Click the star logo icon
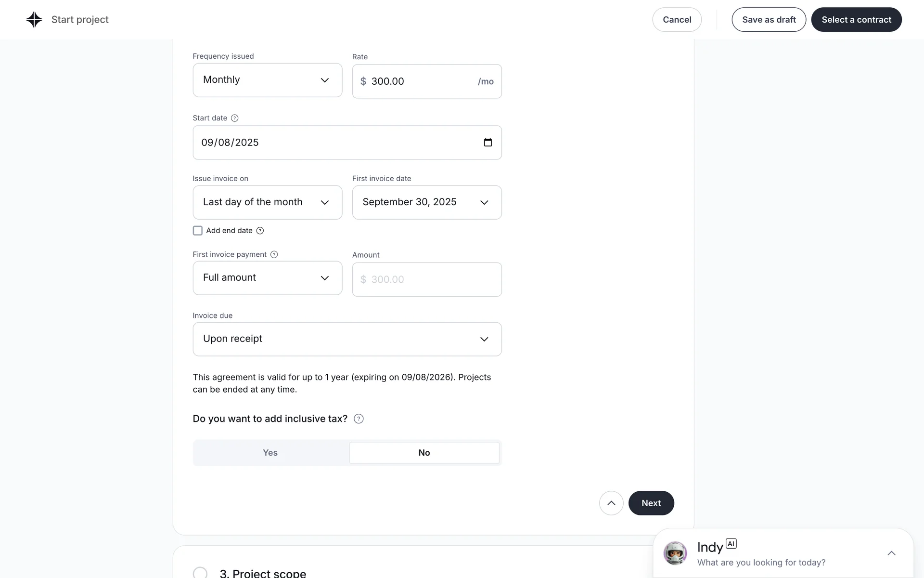Viewport: 924px width, 578px height. point(34,20)
